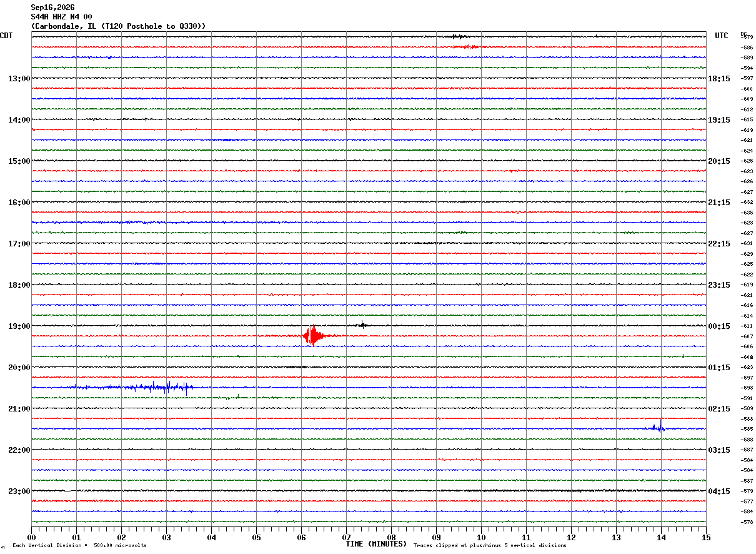This screenshot has height=554, width=756.
Task: Select the 13:00 CDT time label
Action: pos(19,78)
